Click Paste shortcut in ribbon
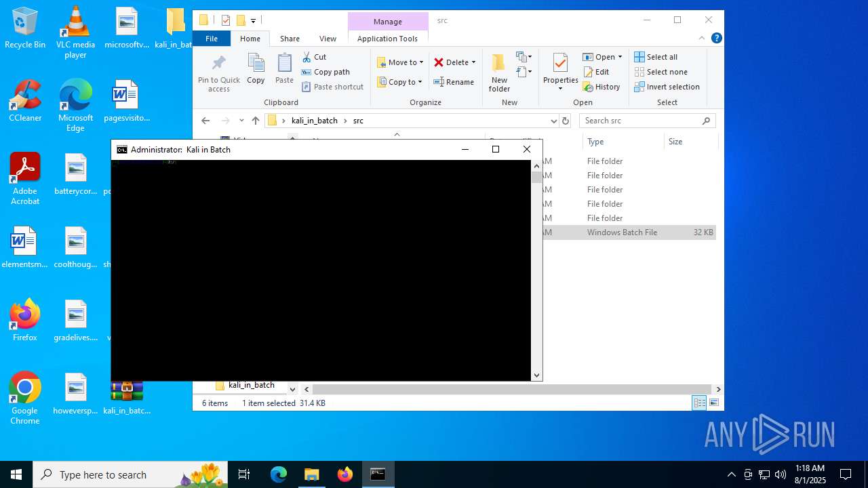Viewport: 868px width, 488px height. [x=332, y=87]
